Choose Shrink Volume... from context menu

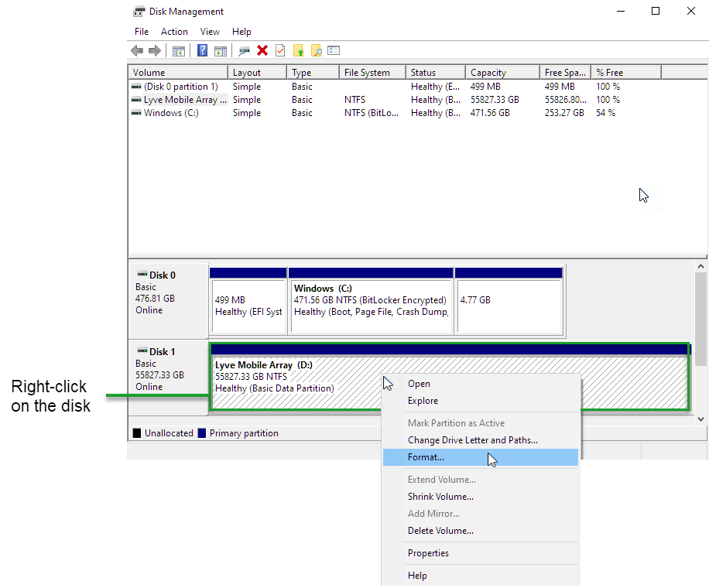click(x=440, y=497)
